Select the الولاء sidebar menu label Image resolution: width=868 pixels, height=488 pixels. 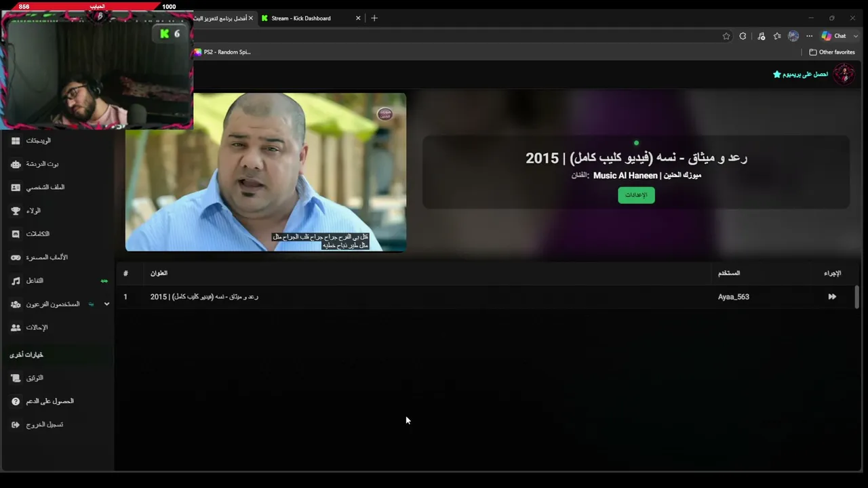point(33,211)
